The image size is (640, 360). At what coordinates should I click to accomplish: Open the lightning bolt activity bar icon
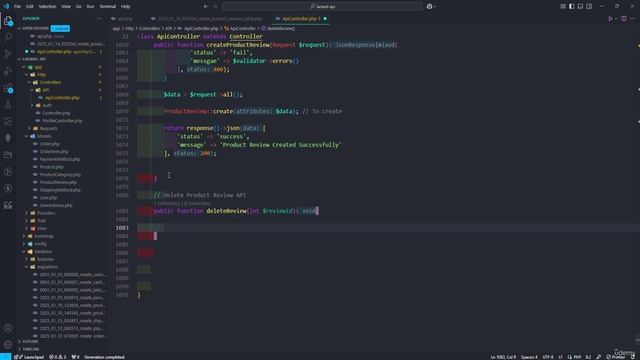coord(8,189)
